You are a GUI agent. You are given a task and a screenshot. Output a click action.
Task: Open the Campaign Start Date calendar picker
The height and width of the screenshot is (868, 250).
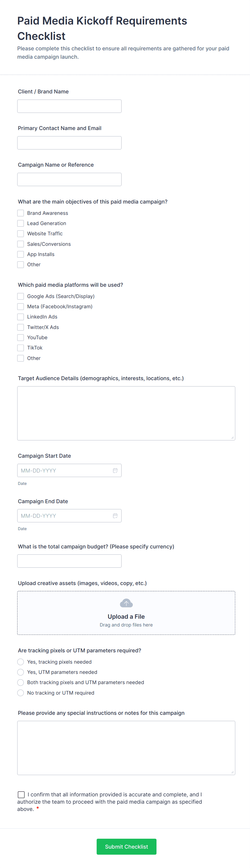pyautogui.click(x=115, y=470)
